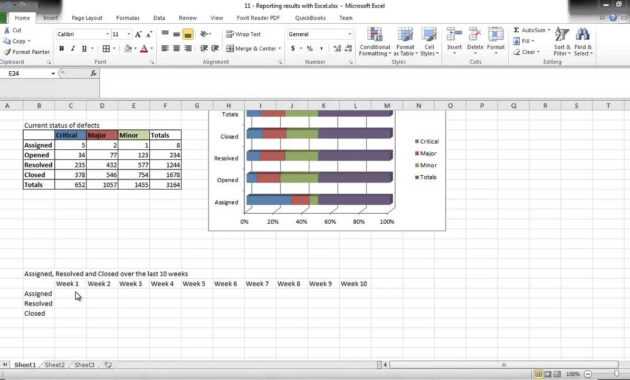Open the Format cells menu

tap(495, 41)
